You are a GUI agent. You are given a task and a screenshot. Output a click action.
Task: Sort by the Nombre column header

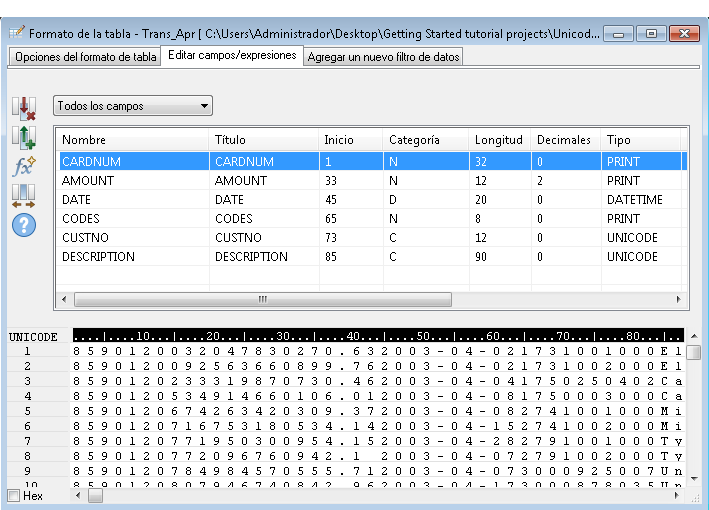coord(83,140)
